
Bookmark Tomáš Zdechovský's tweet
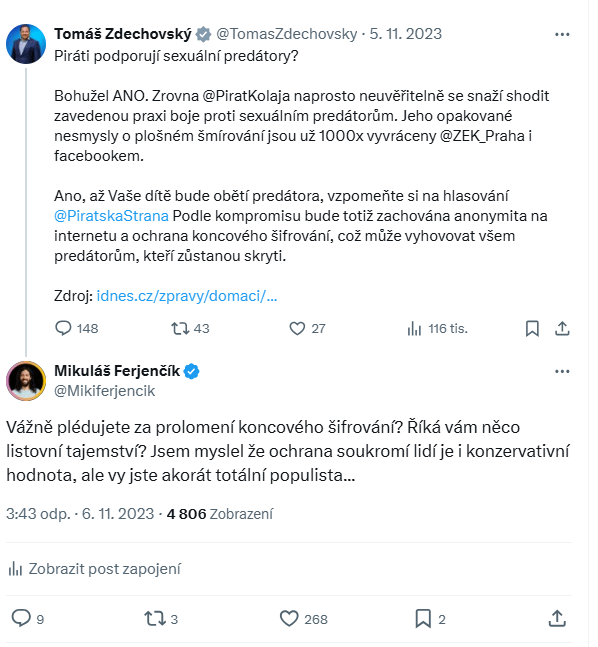coord(532,329)
